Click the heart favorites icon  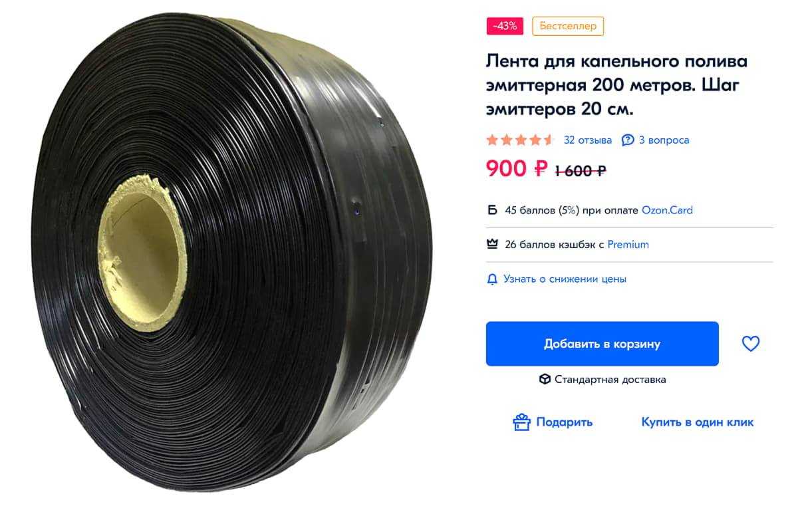tap(750, 344)
